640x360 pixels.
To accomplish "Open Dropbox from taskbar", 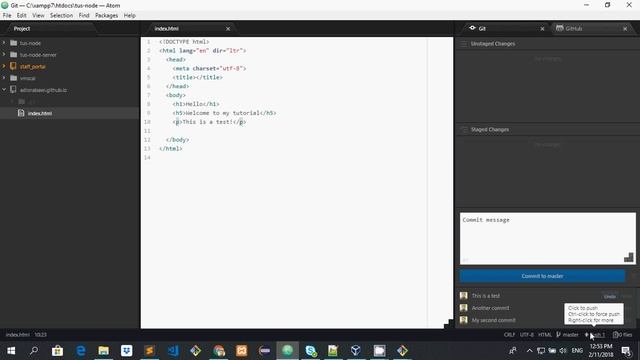I will click(127, 351).
